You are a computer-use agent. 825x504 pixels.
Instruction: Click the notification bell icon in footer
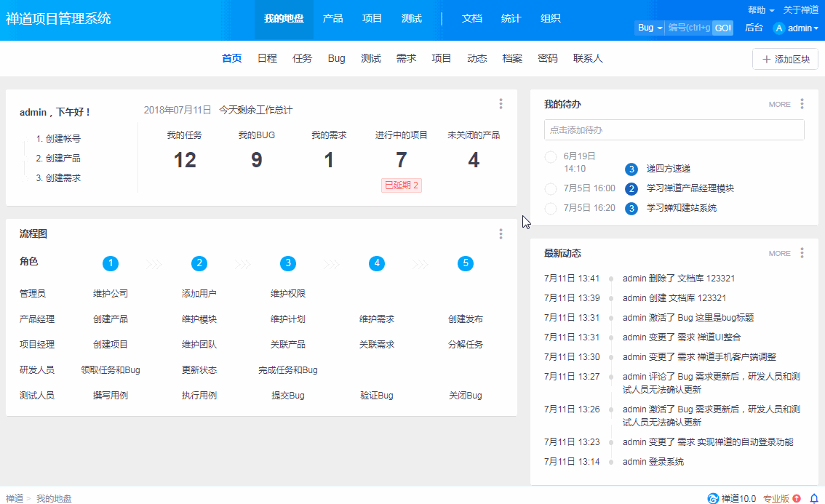click(814, 498)
